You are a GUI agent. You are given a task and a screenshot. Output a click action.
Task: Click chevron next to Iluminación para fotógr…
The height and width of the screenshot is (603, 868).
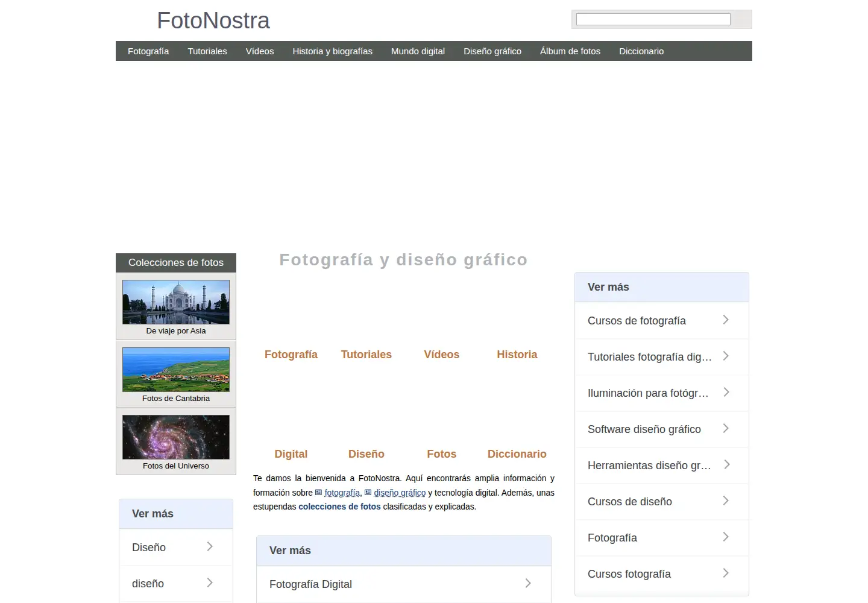726,392
